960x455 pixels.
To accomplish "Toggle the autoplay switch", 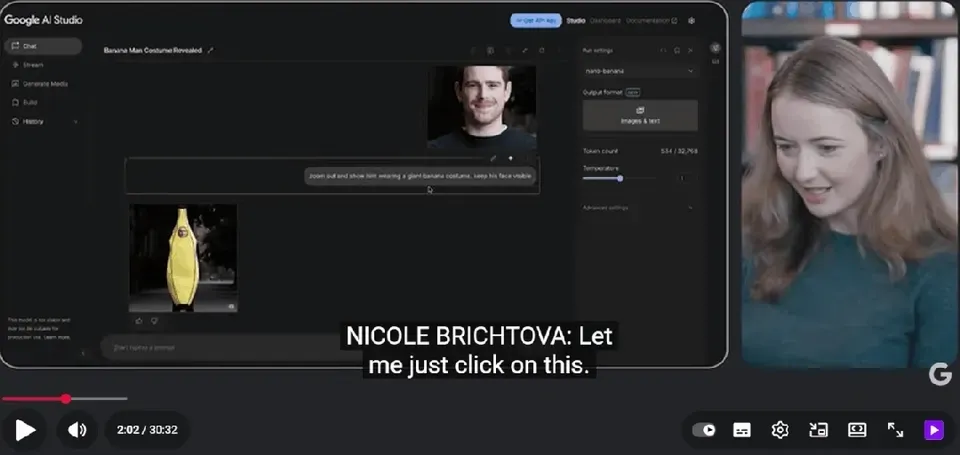I will tap(704, 430).
